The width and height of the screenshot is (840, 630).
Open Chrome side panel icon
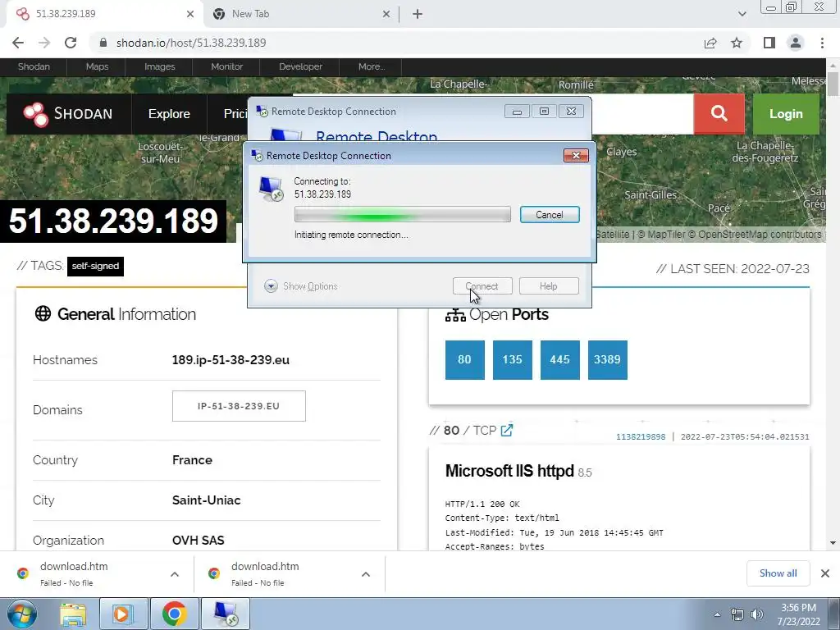point(769,43)
